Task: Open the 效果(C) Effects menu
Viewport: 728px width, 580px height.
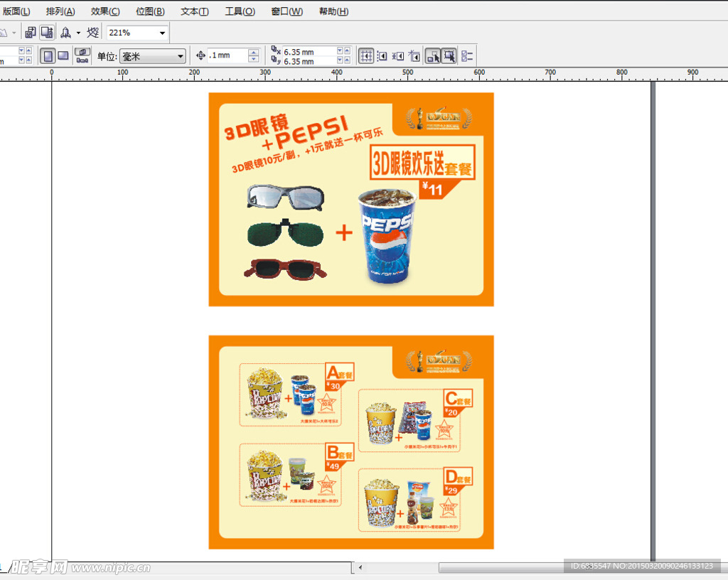Action: coord(105,11)
